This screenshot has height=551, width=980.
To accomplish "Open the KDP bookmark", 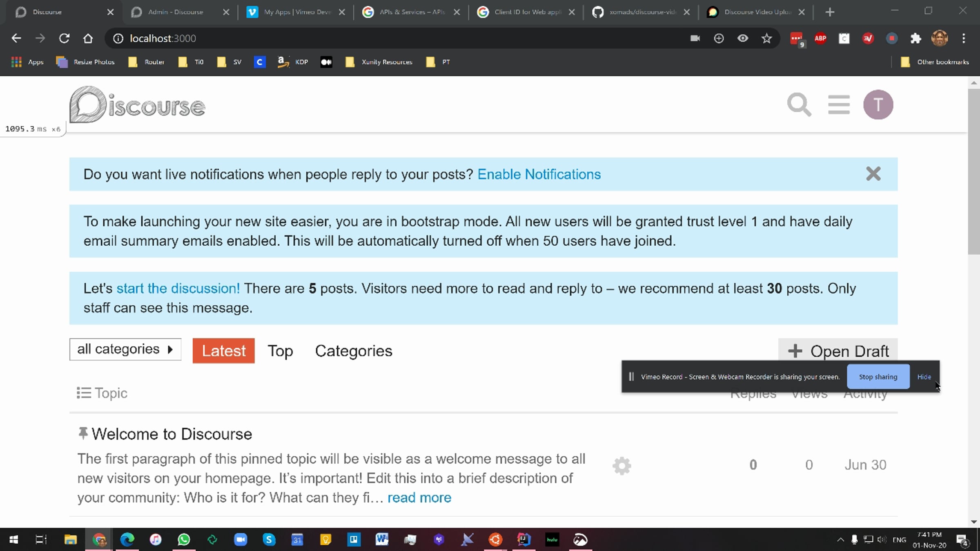I will pyautogui.click(x=292, y=62).
